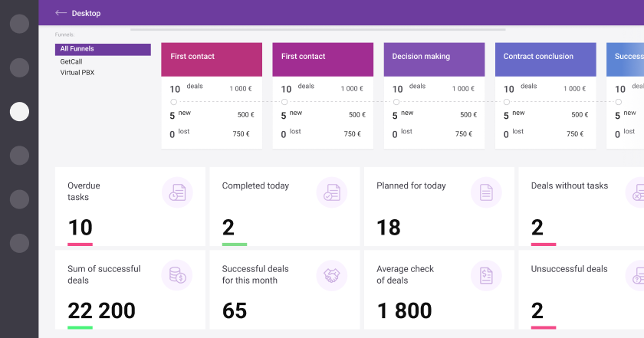Click the handshake icon for successful deals
Screen dimensions: 644x338
point(332,275)
